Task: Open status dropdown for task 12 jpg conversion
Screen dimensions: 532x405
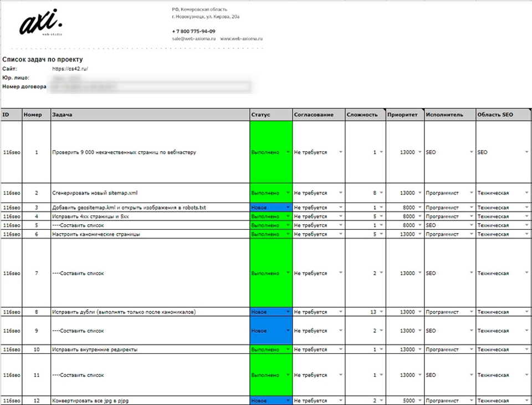Action: coord(288,401)
